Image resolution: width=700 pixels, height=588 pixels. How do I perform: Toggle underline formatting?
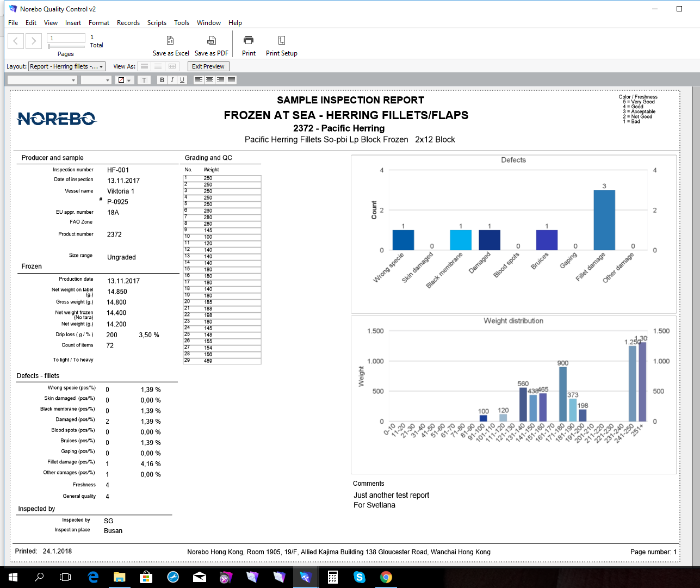[x=182, y=80]
